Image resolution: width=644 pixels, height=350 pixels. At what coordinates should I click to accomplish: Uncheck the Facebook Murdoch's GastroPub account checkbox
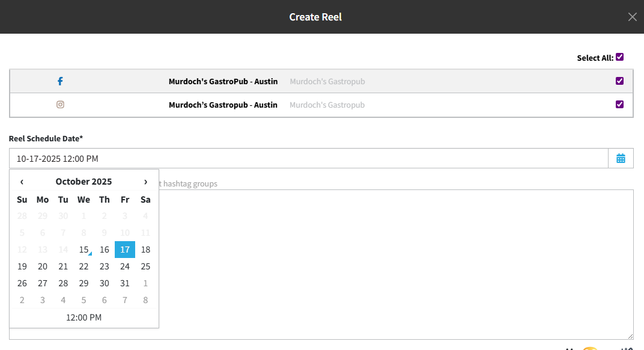620,81
